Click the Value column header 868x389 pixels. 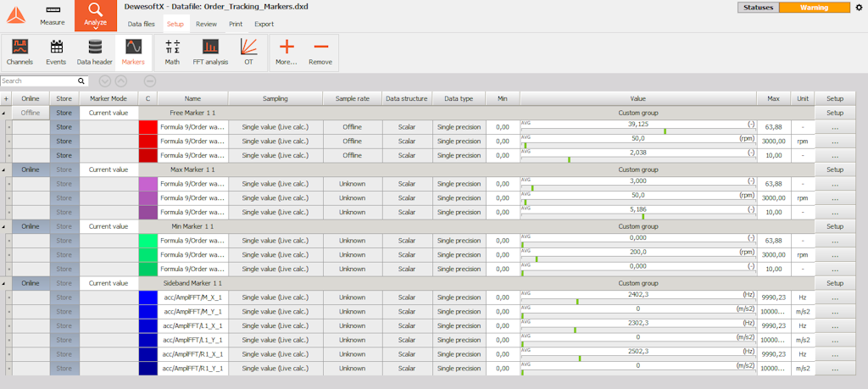(638, 98)
